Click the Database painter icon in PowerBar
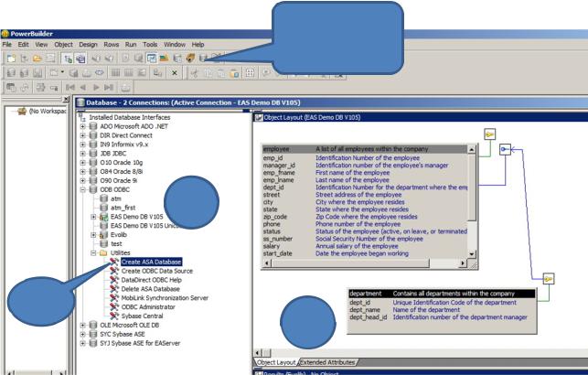Viewport: 588px width, 375px height. click(203, 59)
